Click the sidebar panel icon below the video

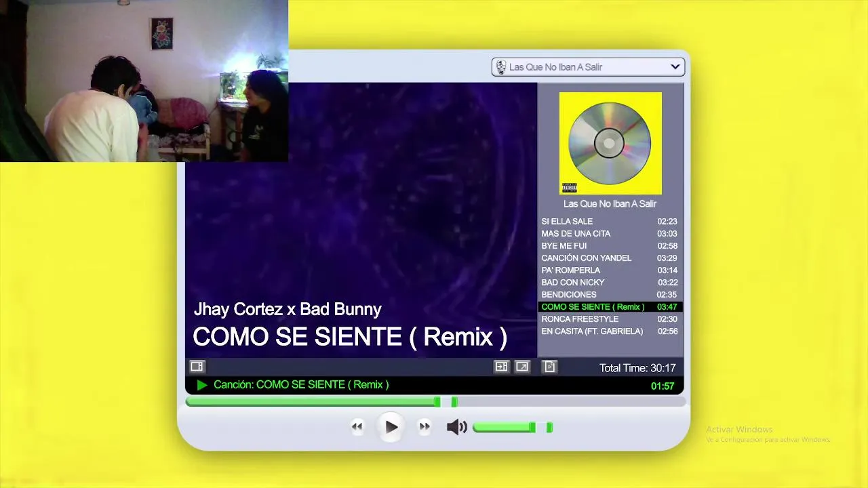coord(197,367)
